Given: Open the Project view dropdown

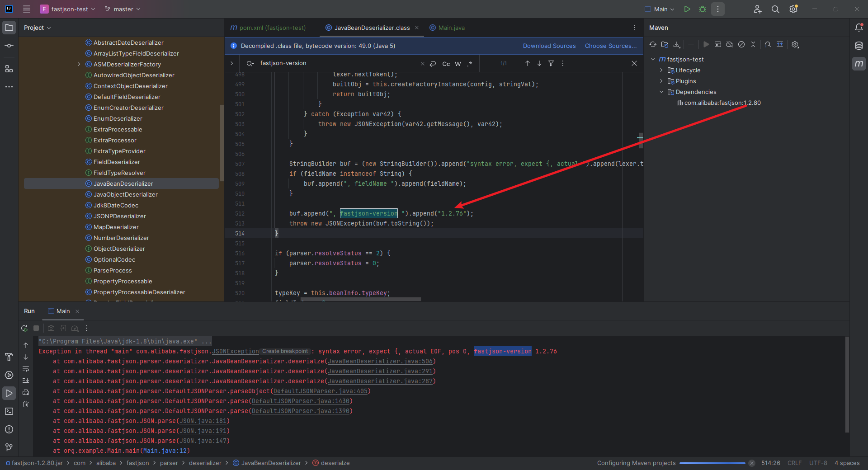Looking at the screenshot, I should pos(38,28).
